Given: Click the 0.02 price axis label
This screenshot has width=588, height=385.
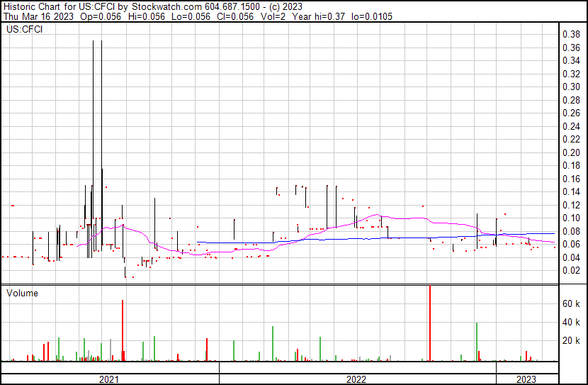Looking at the screenshot, I should click(570, 270).
